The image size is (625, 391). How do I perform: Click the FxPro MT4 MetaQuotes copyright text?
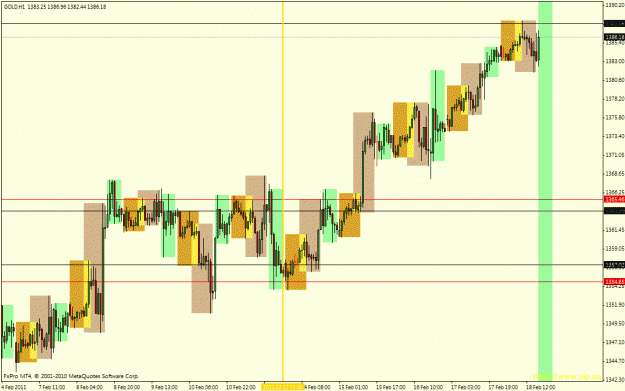pyautogui.click(x=71, y=376)
